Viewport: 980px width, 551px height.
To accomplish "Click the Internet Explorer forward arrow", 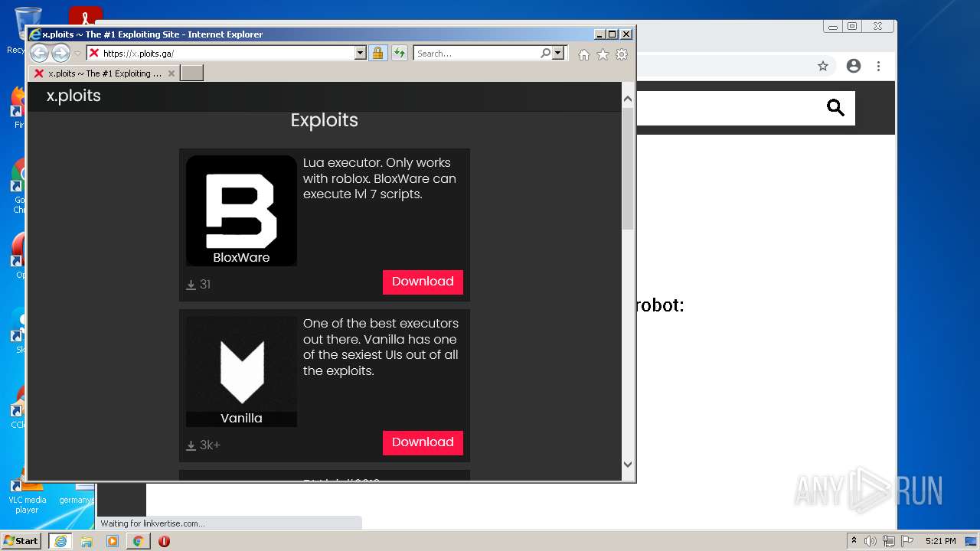I will tap(60, 54).
